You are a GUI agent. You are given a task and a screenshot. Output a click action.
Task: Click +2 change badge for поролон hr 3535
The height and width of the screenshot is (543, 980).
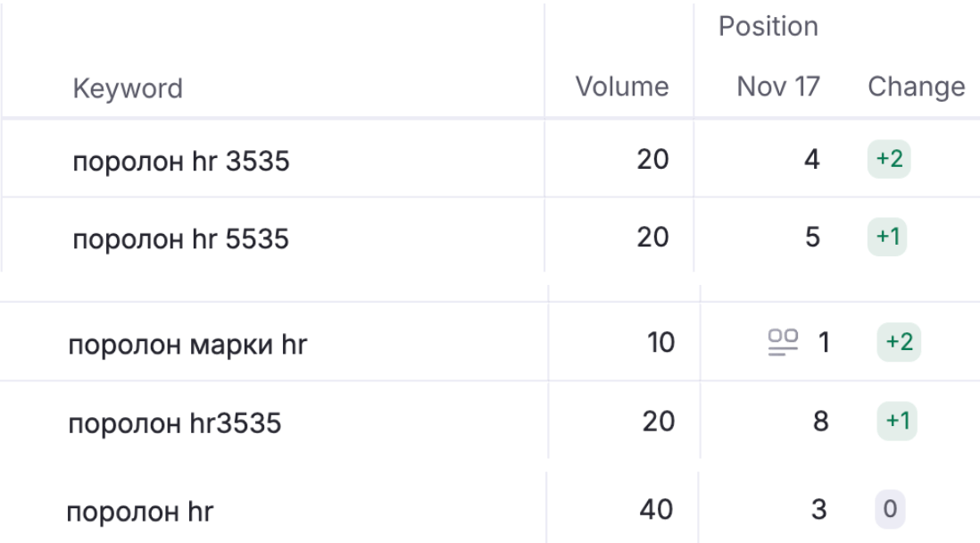tap(889, 160)
